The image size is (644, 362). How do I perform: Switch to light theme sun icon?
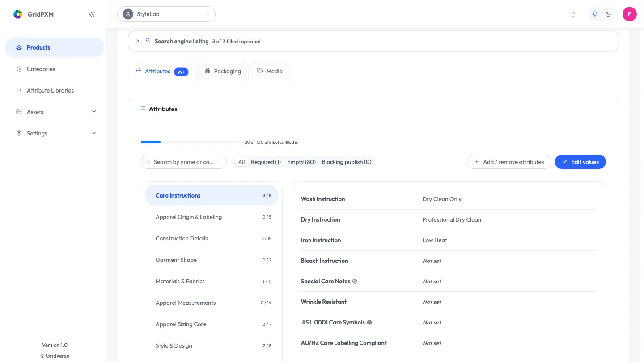[x=595, y=14]
